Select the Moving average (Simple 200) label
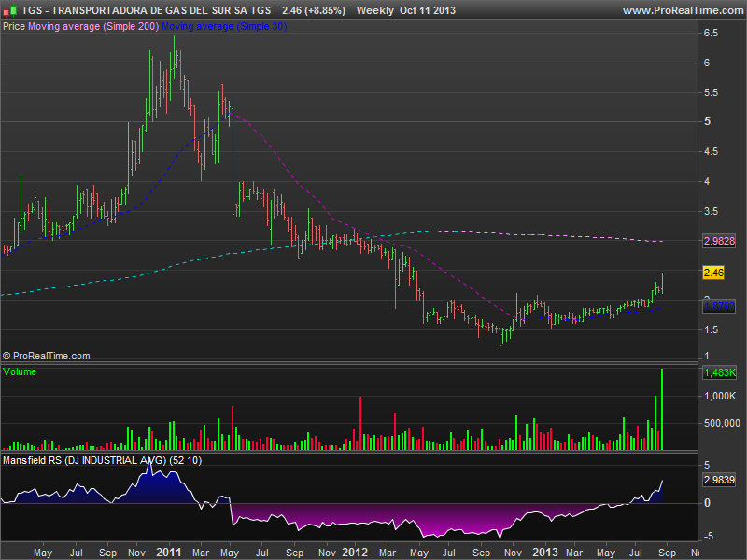Image resolution: width=747 pixels, height=560 pixels. click(92, 27)
